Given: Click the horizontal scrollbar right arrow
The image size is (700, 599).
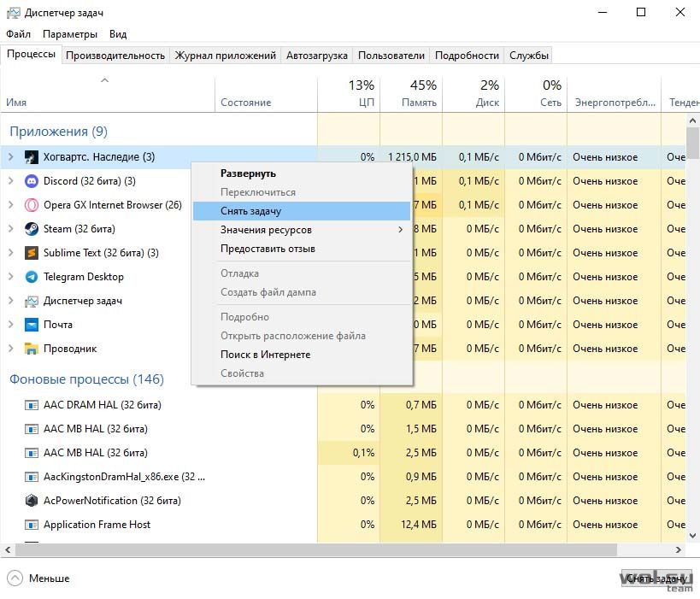Looking at the screenshot, I should click(679, 550).
